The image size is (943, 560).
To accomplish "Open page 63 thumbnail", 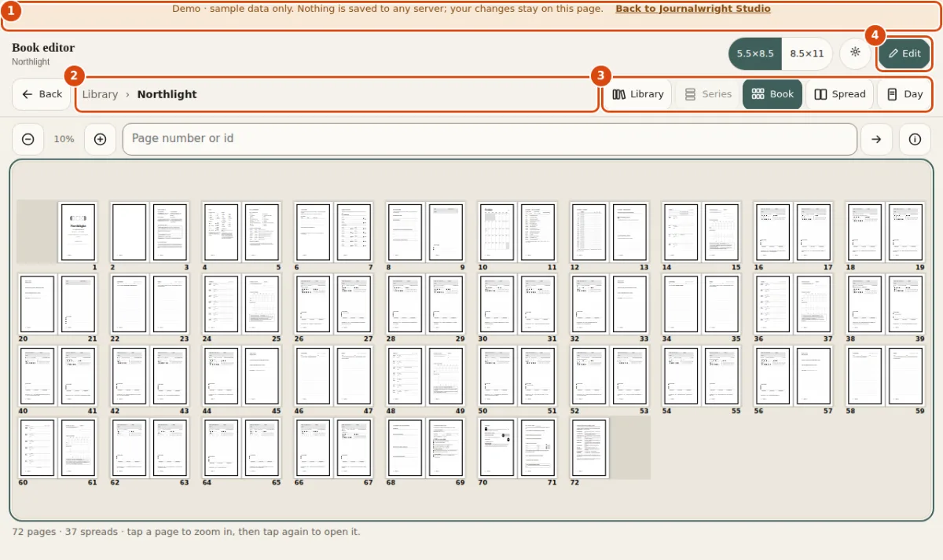I will coord(170,448).
